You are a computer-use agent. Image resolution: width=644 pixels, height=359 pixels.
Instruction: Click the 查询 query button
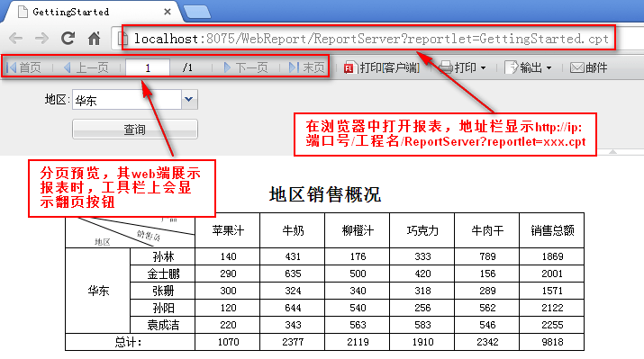pos(135,130)
